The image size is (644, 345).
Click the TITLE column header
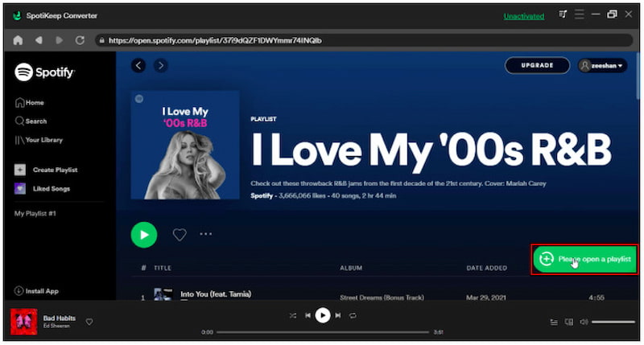(163, 268)
